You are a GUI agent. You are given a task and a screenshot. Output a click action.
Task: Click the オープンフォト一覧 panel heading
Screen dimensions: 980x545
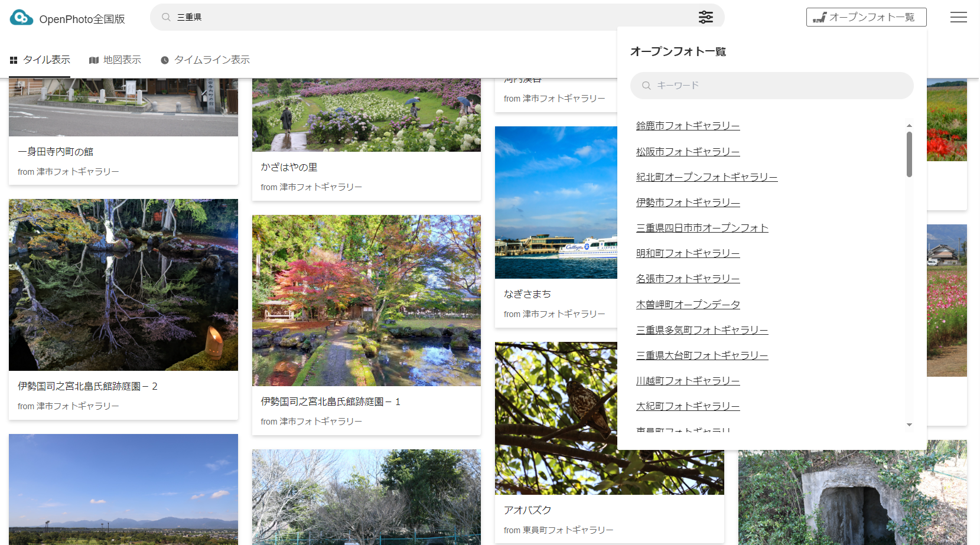(678, 51)
